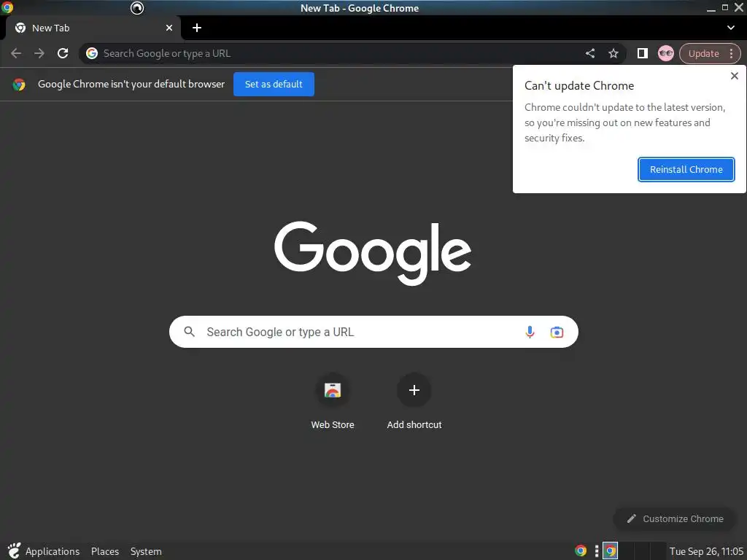Viewport: 747px width, 560px height.
Task: Search by image with Google Lens icon
Action: (557, 332)
